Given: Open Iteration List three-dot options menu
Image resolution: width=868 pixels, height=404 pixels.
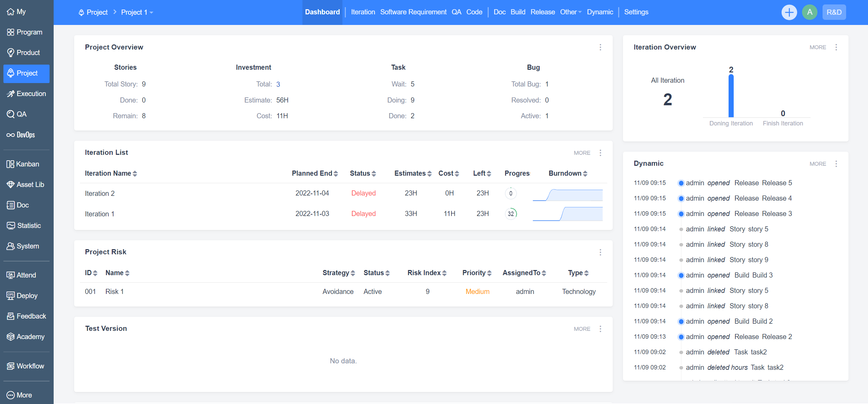Looking at the screenshot, I should coord(600,153).
